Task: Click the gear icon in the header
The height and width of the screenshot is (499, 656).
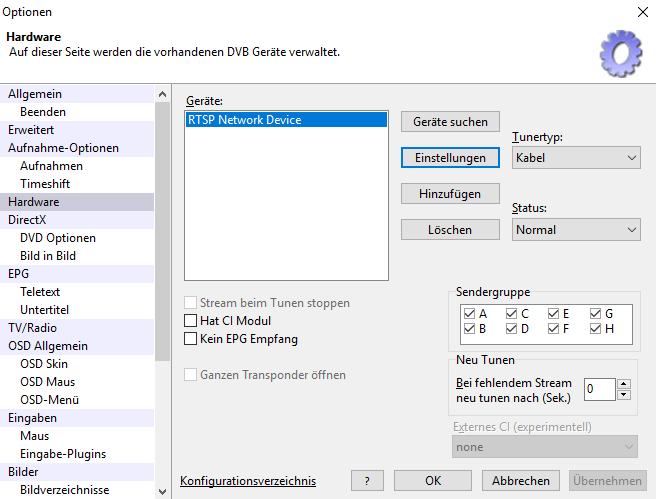Action: 619,51
